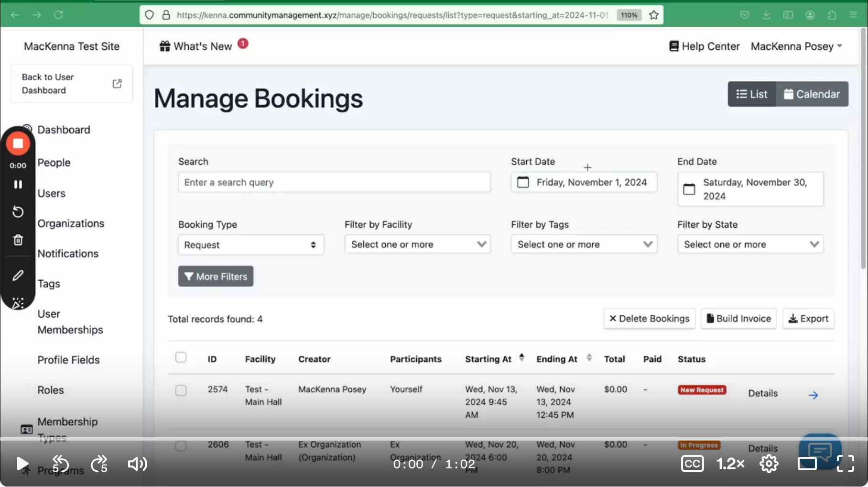
Task: Open Dashboard in sidebar
Action: [x=64, y=130]
